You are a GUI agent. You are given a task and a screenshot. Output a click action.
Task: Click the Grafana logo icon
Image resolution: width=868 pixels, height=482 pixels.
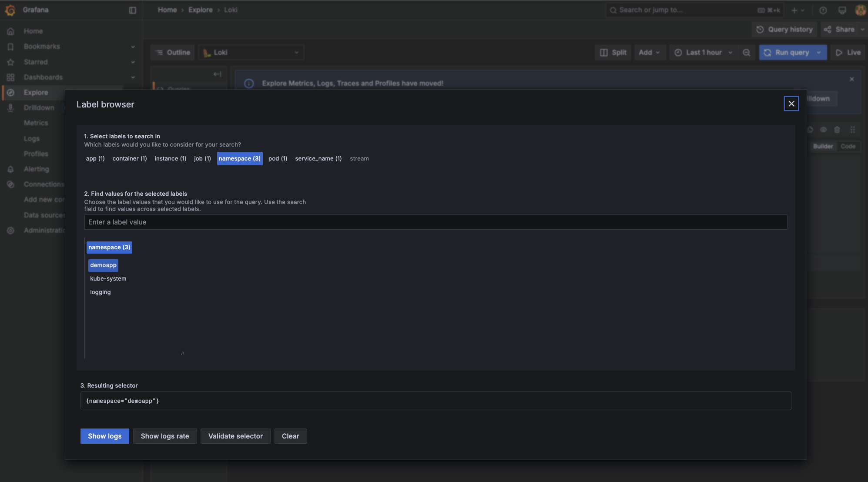[10, 10]
